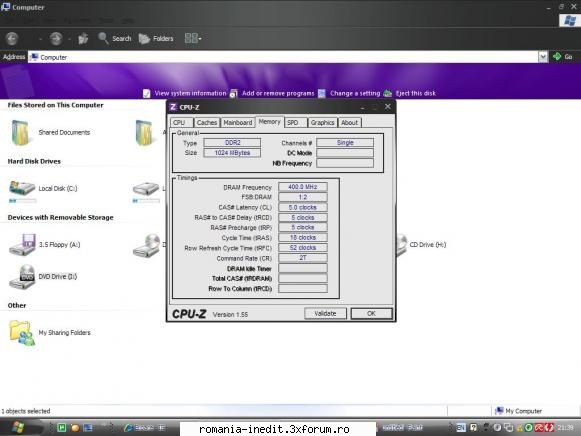Click the Go button beside the address bar
The width and height of the screenshot is (581, 436).
click(562, 57)
